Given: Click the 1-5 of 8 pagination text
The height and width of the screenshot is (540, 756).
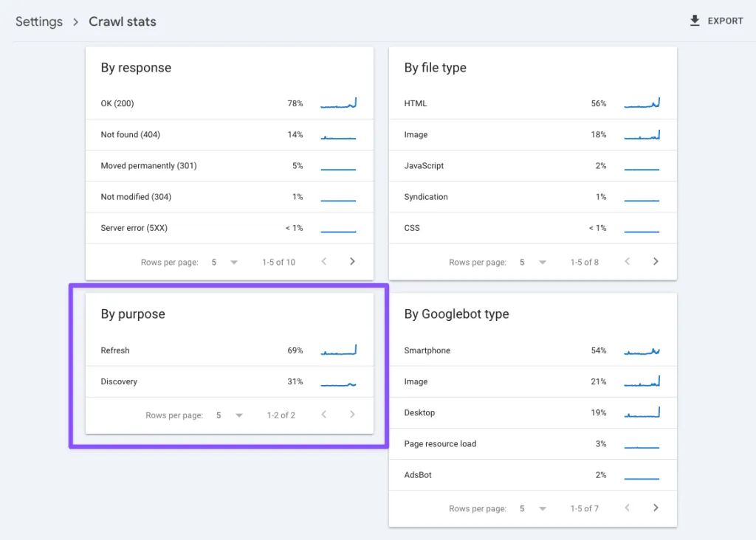Looking at the screenshot, I should (585, 262).
